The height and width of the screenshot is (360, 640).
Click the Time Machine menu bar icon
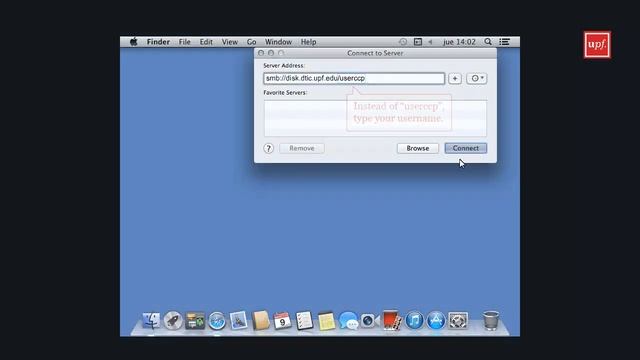pos(403,42)
